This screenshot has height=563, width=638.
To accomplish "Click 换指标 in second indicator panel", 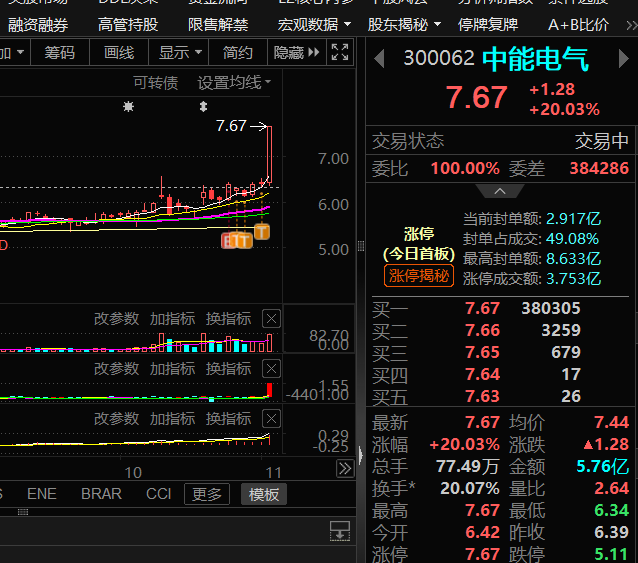I will click(228, 369).
